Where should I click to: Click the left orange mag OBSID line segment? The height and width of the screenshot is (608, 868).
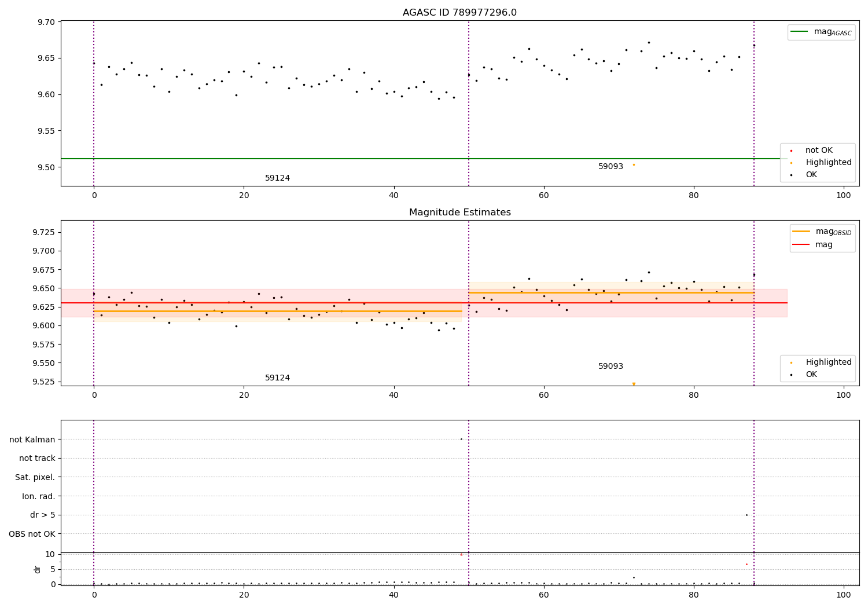point(278,311)
